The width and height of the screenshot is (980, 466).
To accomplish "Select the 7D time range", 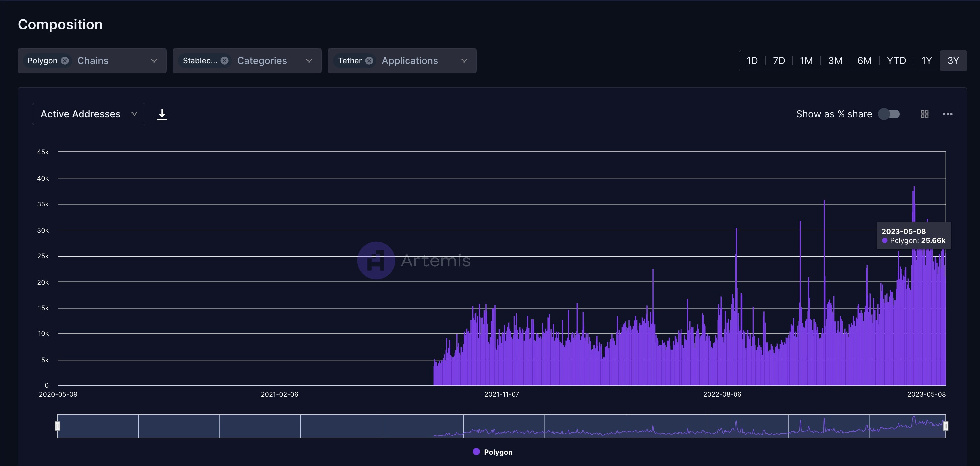I will 779,61.
